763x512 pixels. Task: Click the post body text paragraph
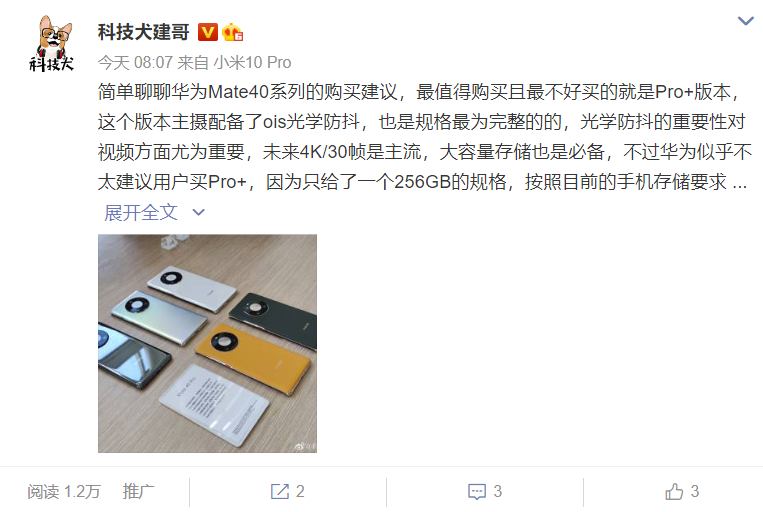(x=424, y=137)
